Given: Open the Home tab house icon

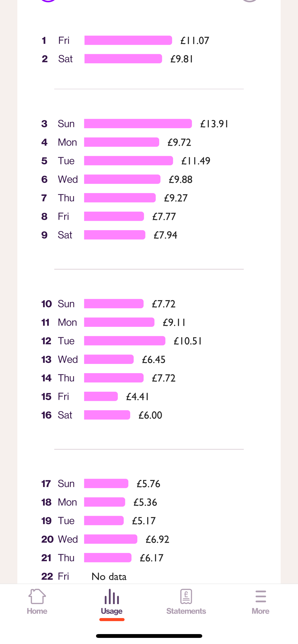Looking at the screenshot, I should click(x=37, y=596).
